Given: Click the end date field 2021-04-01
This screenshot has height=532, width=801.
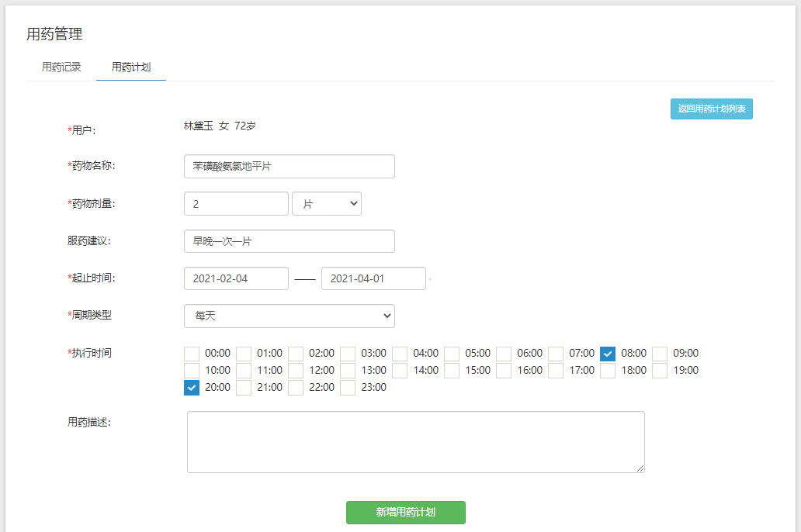Looking at the screenshot, I should click(373, 278).
